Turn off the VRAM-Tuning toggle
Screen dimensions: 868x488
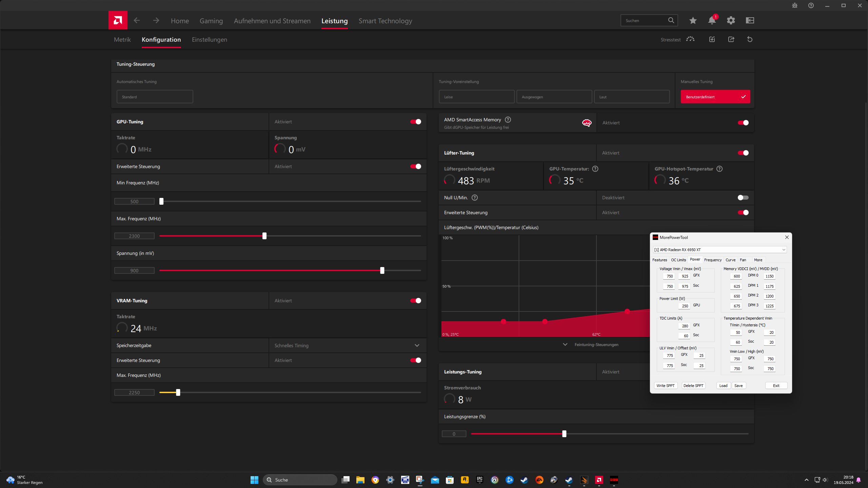415,301
